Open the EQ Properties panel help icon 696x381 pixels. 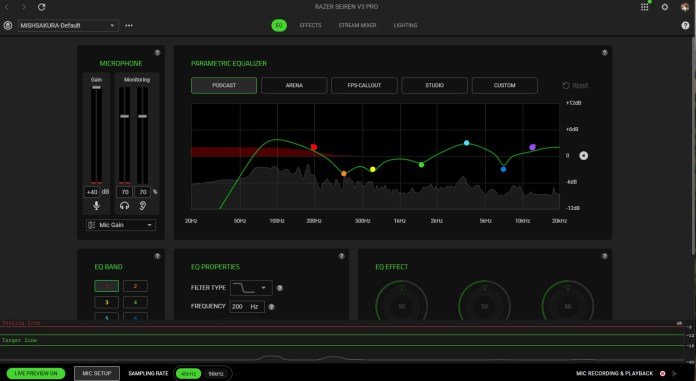(341, 256)
